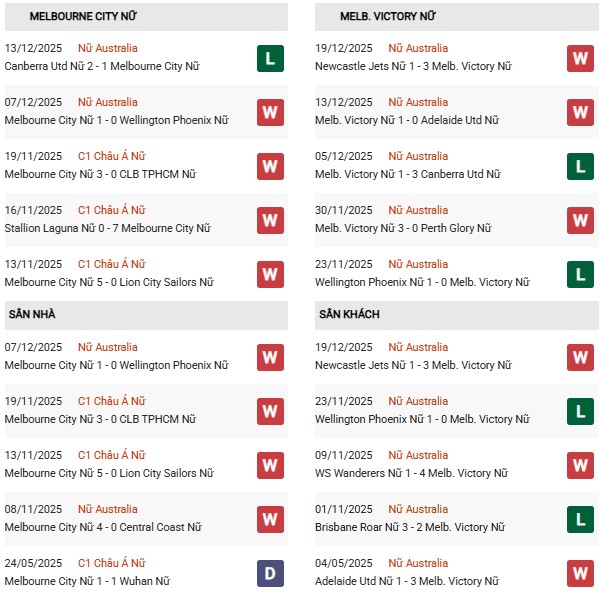Viewport: 600px width, 596px height.
Task: Click W badge beside Perth Glory match
Action: point(580,220)
